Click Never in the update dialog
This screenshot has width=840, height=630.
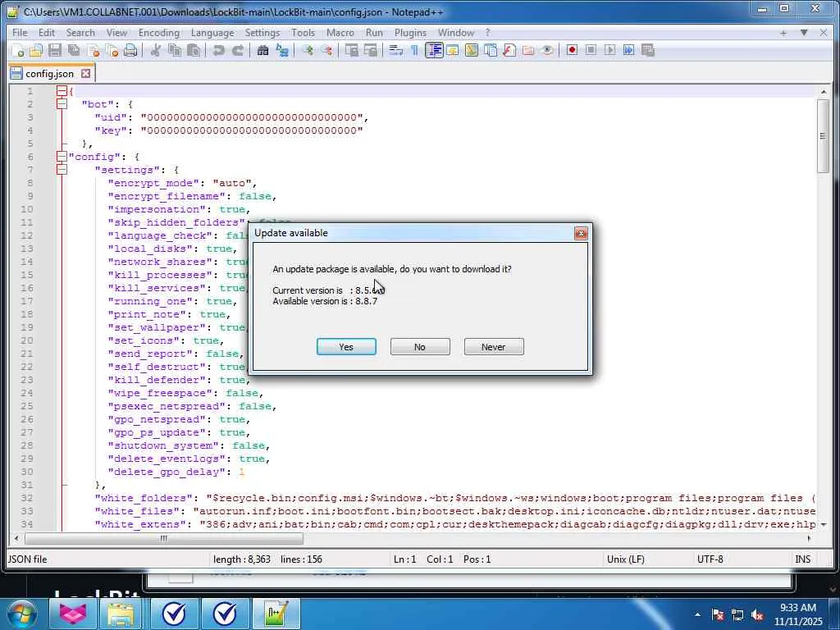point(493,347)
